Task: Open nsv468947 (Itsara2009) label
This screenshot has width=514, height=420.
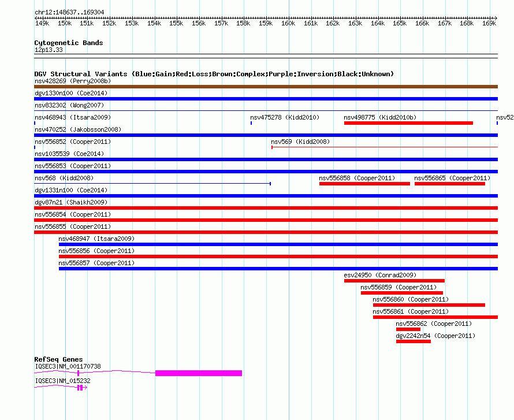Action: coord(96,239)
